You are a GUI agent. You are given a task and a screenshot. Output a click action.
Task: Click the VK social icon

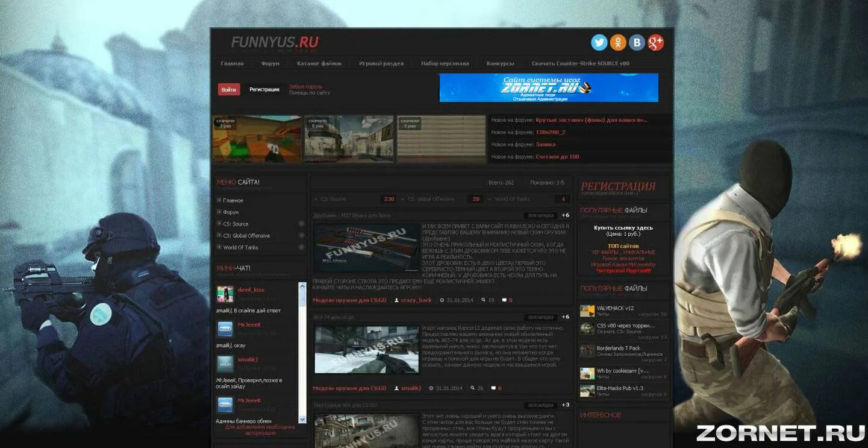pyautogui.click(x=637, y=42)
